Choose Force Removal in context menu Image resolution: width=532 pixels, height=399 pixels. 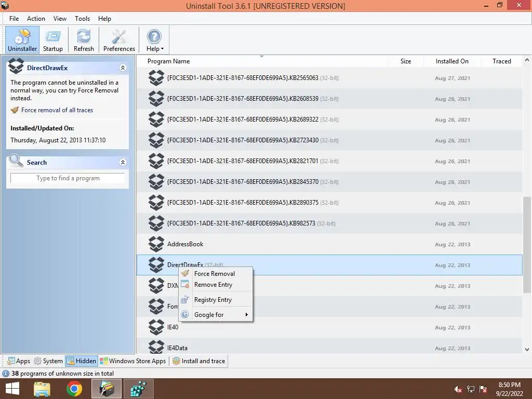pyautogui.click(x=216, y=273)
